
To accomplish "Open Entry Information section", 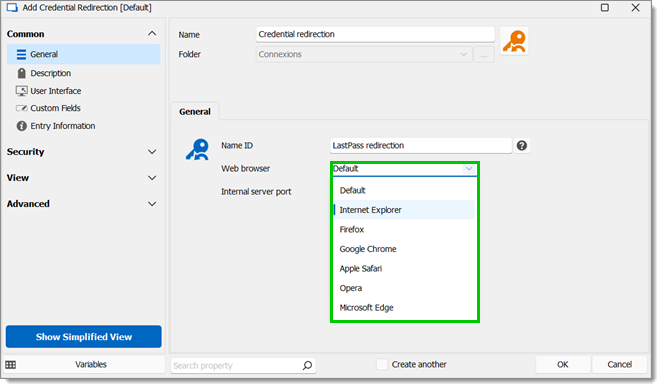I will tap(55, 126).
